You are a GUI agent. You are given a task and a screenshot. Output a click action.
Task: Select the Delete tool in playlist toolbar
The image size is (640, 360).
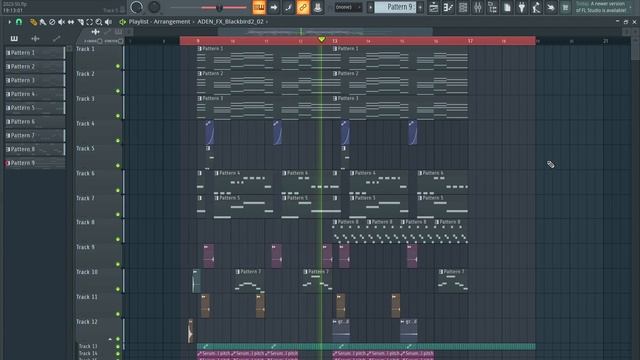click(52, 22)
